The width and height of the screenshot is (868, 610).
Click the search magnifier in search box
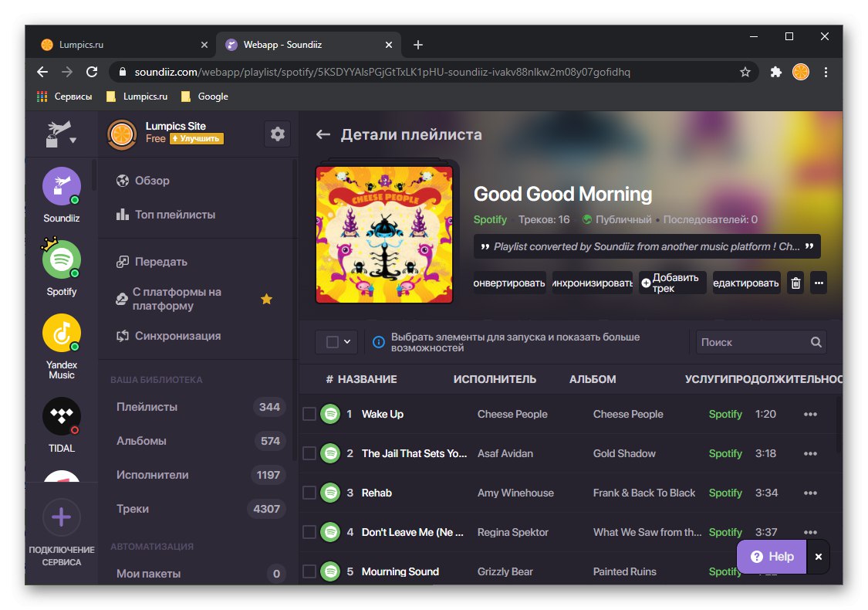pyautogui.click(x=816, y=341)
